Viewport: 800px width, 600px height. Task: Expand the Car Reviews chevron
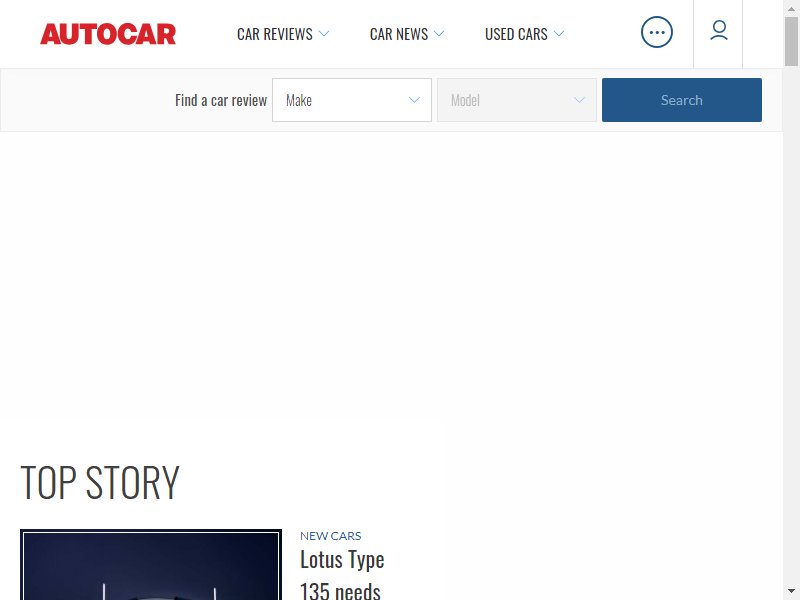tap(324, 34)
